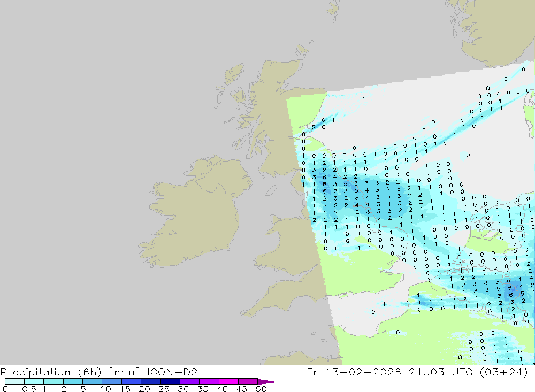Click the 'Precipitation' title word
Screen dimensions: 535x392
tap(35, 372)
